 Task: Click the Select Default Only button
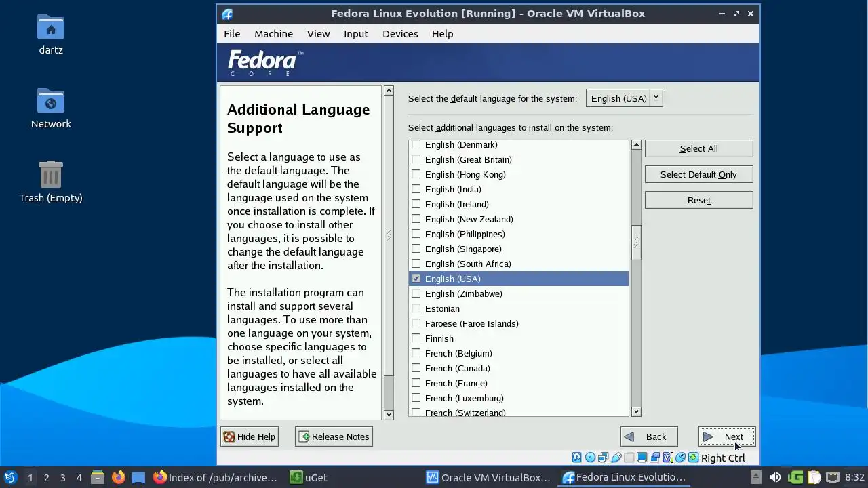pos(698,175)
